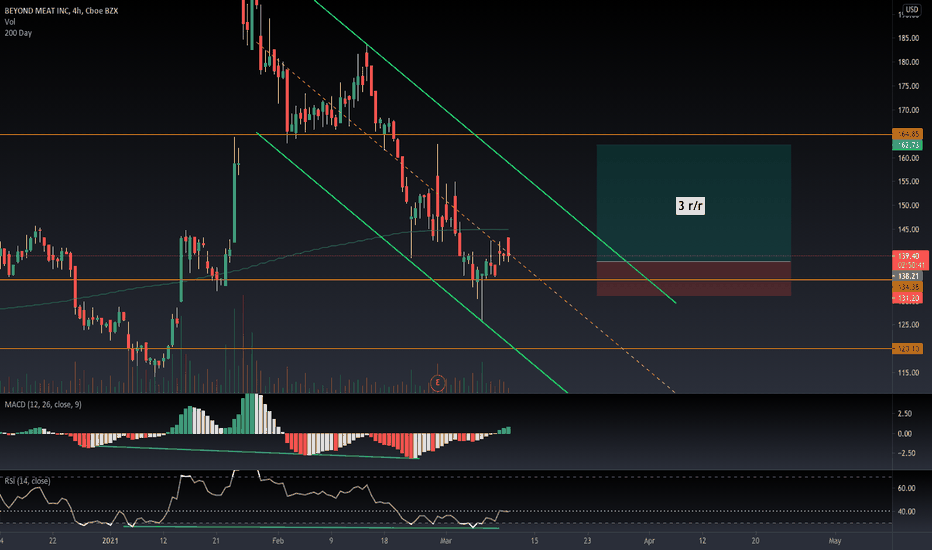Screen dimensions: 932x550
Task: Click the May label on time axis
Action: coord(835,541)
